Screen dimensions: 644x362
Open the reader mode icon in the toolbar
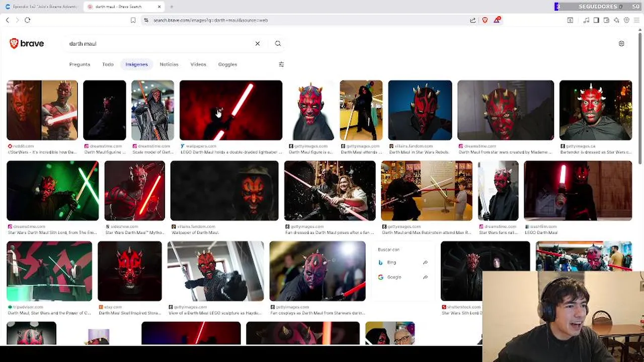click(x=570, y=20)
